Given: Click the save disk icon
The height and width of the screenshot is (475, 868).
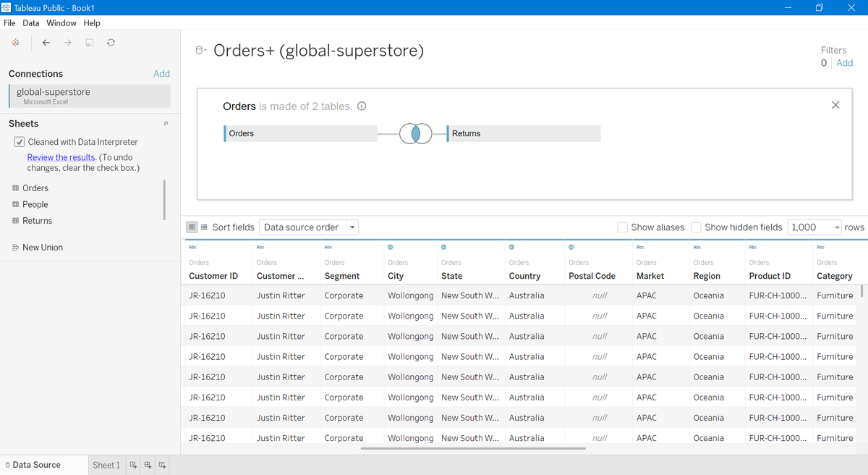Looking at the screenshot, I should point(90,43).
